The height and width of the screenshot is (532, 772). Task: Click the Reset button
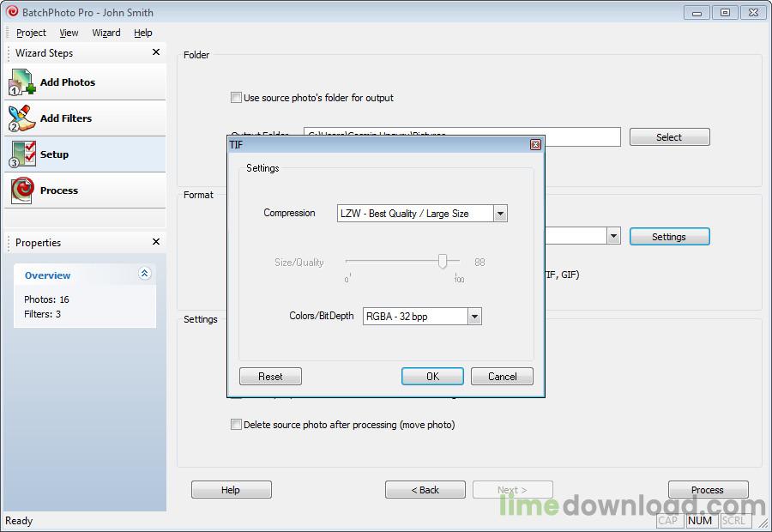point(270,377)
